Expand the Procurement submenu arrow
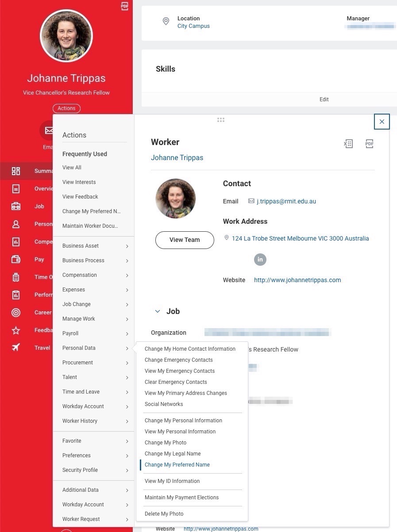The height and width of the screenshot is (532, 397). click(127, 363)
